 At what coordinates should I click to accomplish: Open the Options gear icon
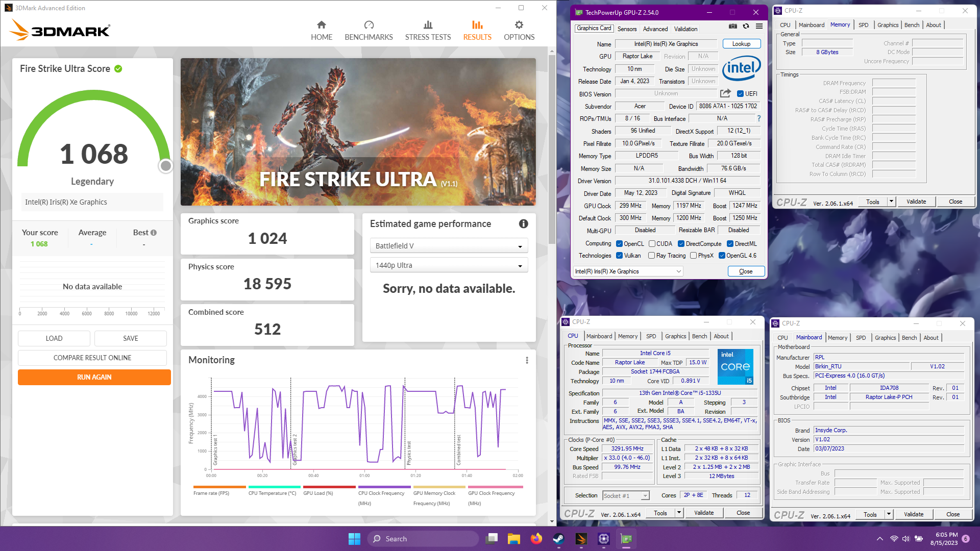click(x=519, y=25)
